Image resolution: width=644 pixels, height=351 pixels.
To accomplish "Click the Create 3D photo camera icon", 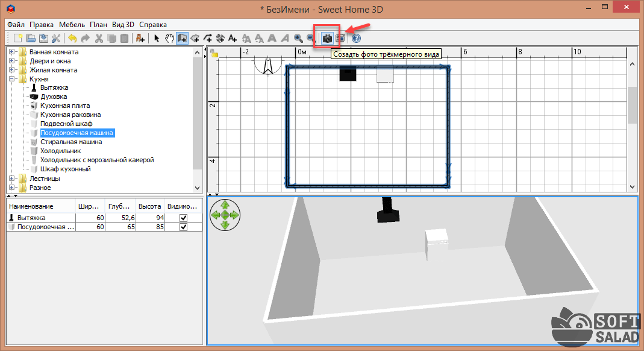I will [x=327, y=38].
